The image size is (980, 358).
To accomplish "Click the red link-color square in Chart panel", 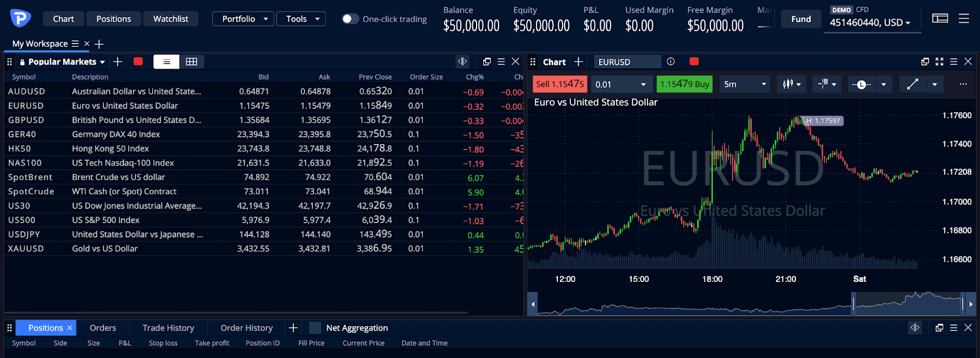I will pos(694,61).
